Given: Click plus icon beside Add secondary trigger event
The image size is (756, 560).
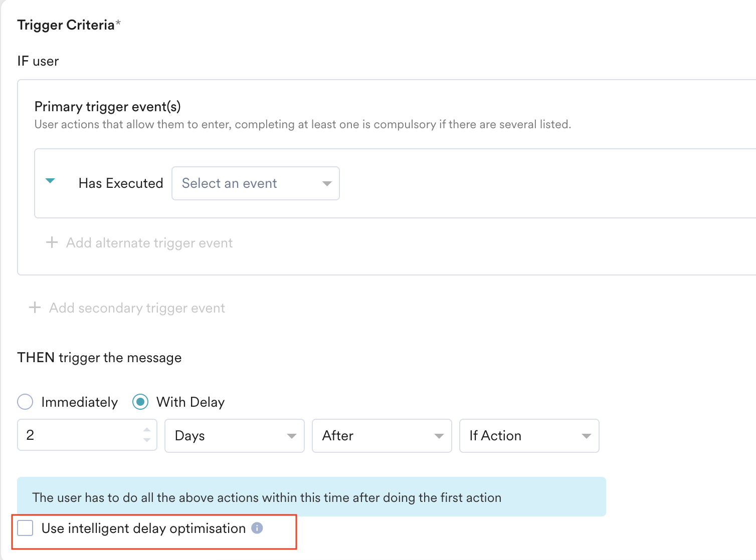Looking at the screenshot, I should [x=35, y=308].
